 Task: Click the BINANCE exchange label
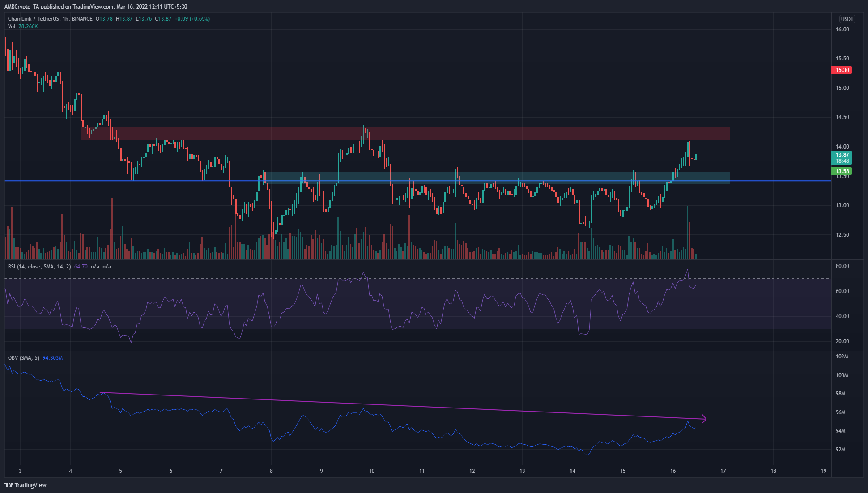[x=82, y=19]
